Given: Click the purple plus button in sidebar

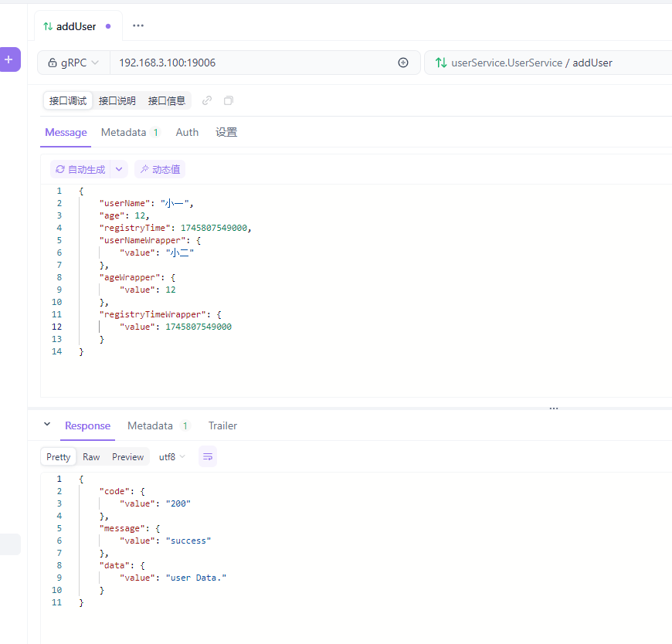Looking at the screenshot, I should (9, 59).
